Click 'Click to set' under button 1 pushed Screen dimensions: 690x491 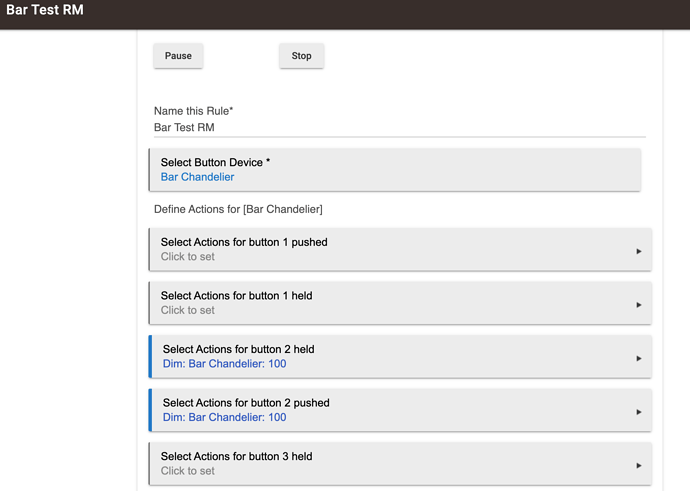[x=187, y=256]
